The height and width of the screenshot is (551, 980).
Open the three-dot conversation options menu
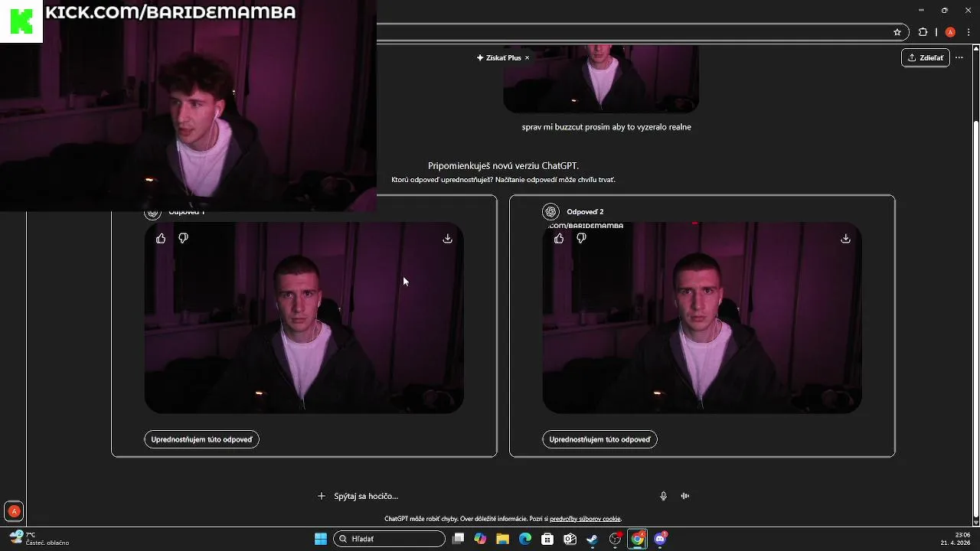click(959, 57)
